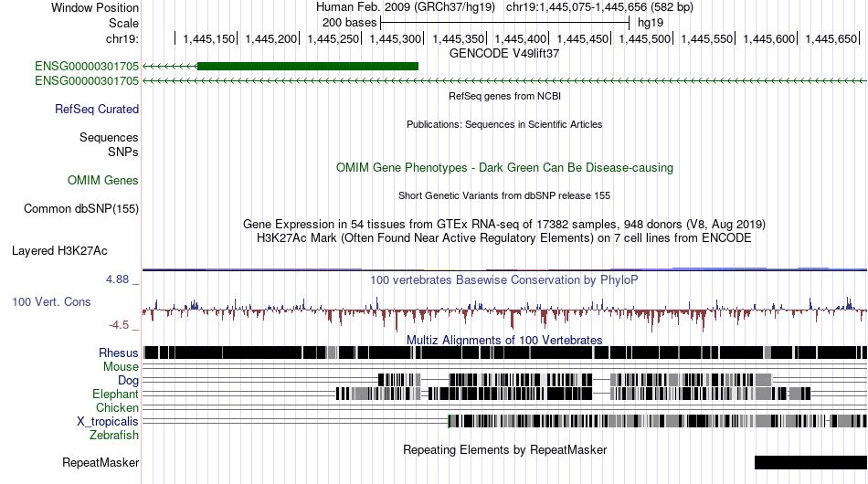The image size is (868, 484).
Task: Click the 200 bases scale bar
Action: pos(505,23)
